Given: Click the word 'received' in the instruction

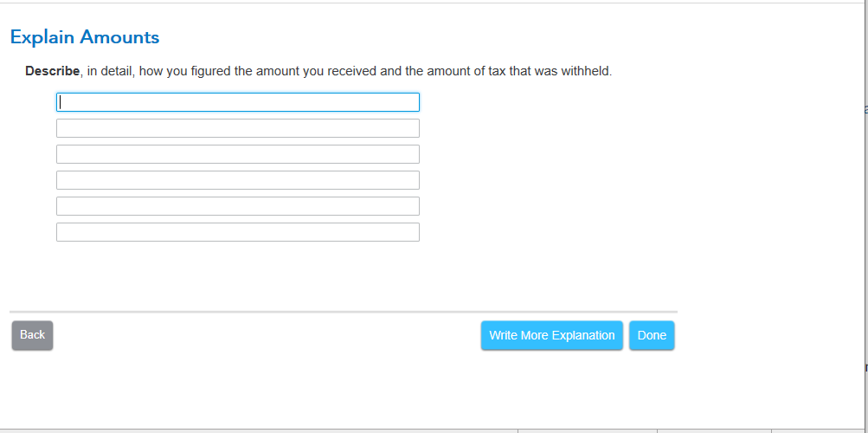Looking at the screenshot, I should (x=354, y=71).
